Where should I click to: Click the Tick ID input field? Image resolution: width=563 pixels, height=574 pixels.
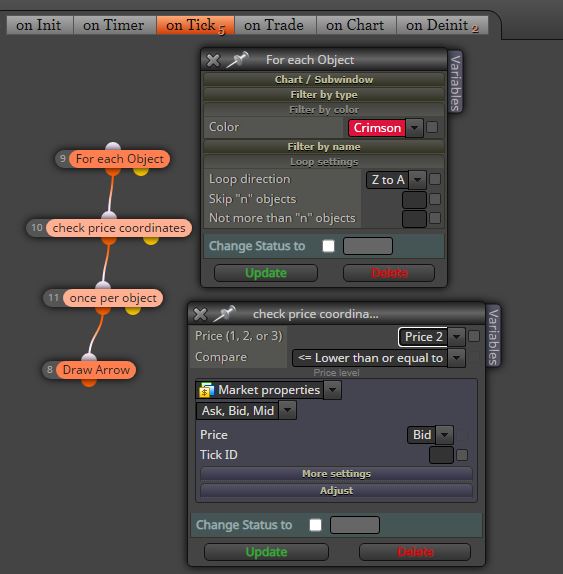(441, 455)
